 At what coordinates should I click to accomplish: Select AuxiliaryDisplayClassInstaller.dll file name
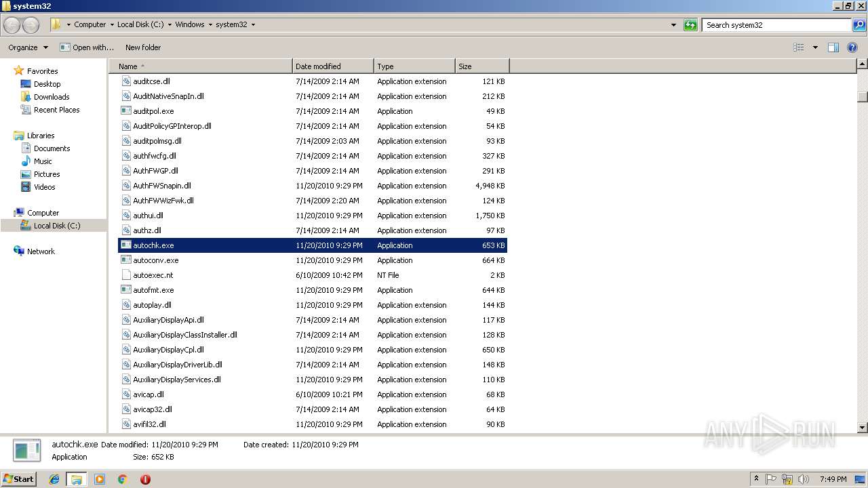(x=185, y=335)
